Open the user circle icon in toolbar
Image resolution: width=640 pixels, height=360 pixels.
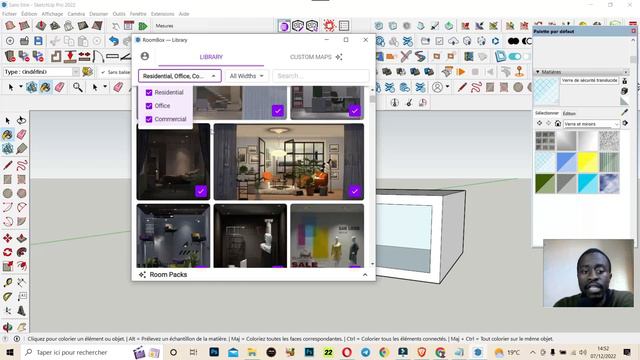(438, 87)
